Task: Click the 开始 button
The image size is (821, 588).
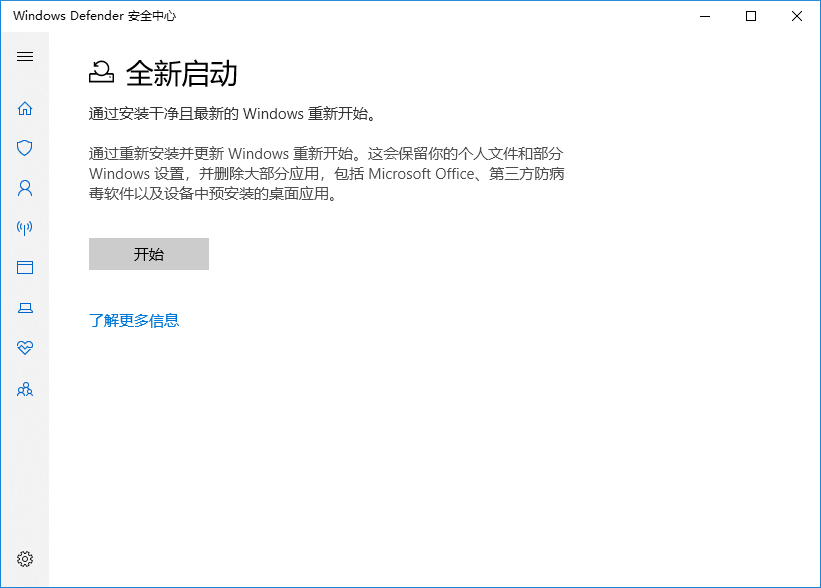Action: tap(149, 254)
